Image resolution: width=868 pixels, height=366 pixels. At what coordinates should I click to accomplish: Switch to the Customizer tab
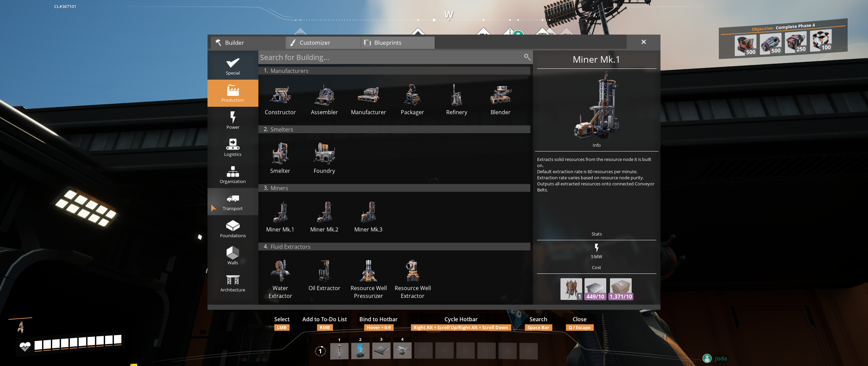point(322,43)
